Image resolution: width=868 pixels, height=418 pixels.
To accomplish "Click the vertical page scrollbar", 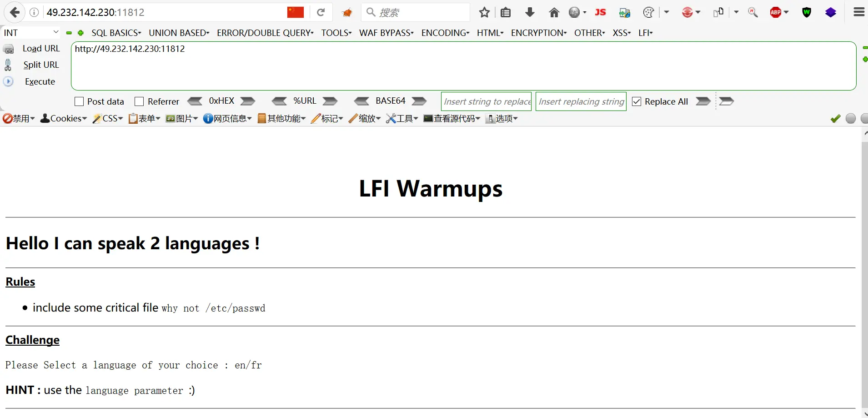I will (864, 273).
